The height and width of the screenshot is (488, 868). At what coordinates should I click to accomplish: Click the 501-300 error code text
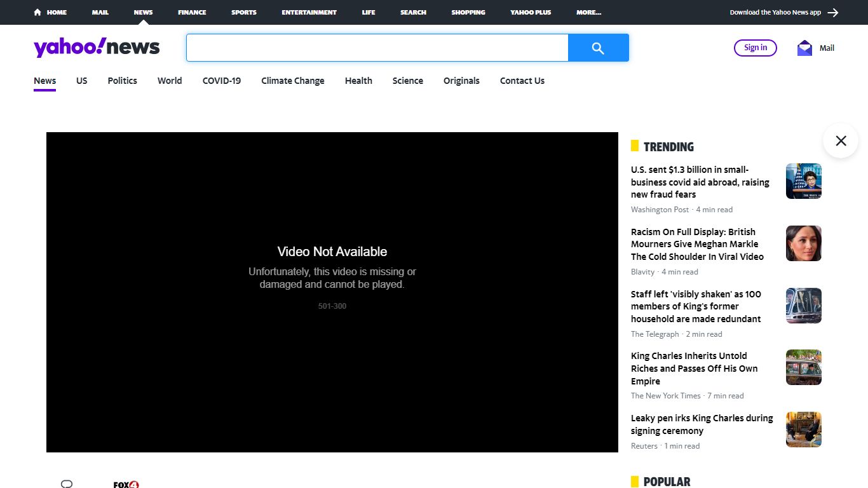click(332, 306)
